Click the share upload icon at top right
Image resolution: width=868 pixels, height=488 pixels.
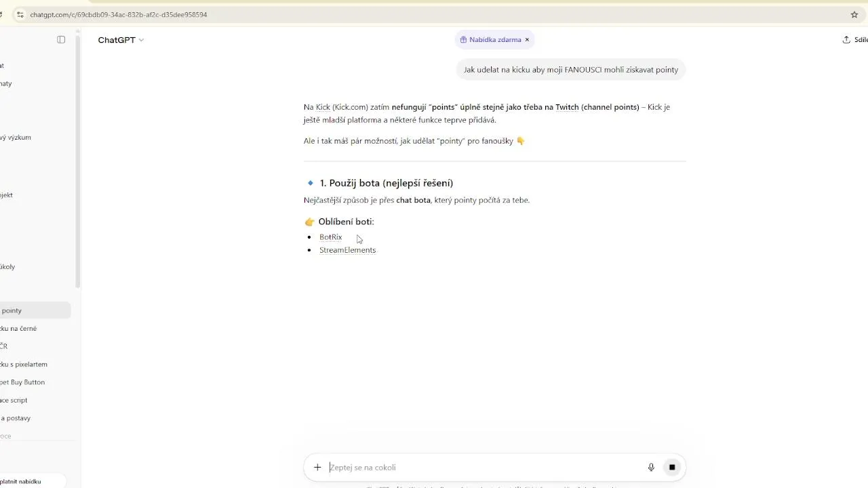(846, 40)
